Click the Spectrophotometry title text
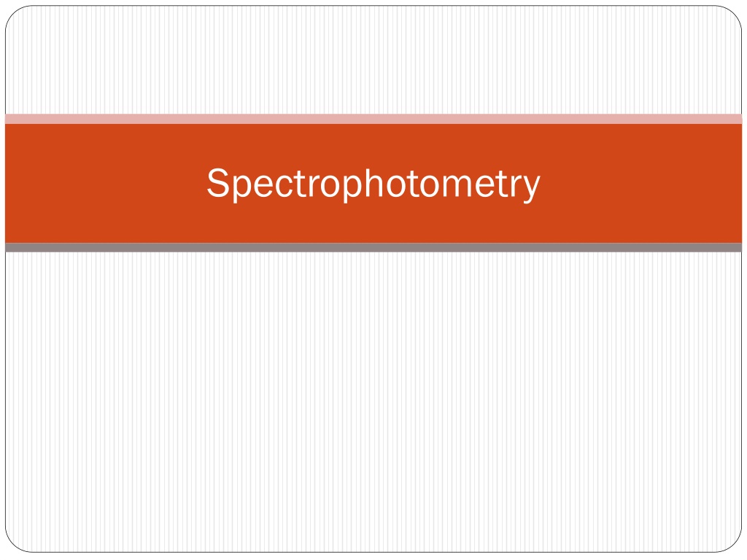Image resolution: width=747 pixels, height=560 pixels. (373, 184)
